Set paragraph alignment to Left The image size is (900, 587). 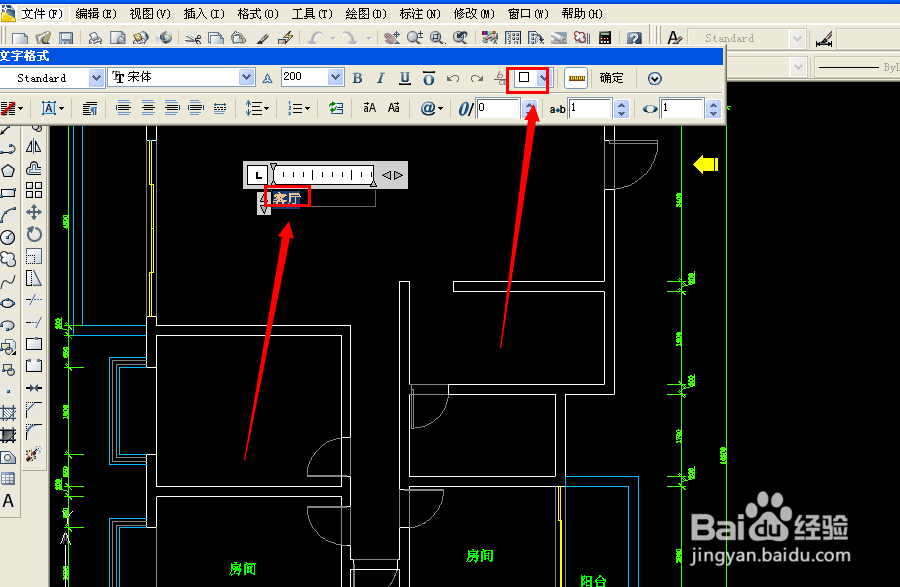click(123, 108)
